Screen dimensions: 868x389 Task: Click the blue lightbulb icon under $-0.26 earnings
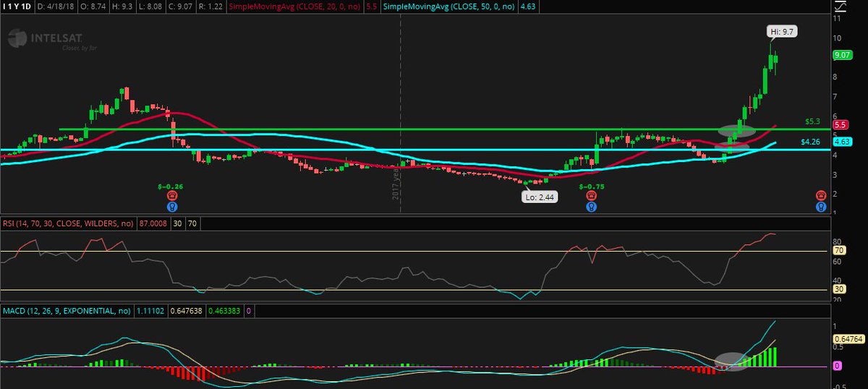[x=173, y=206]
